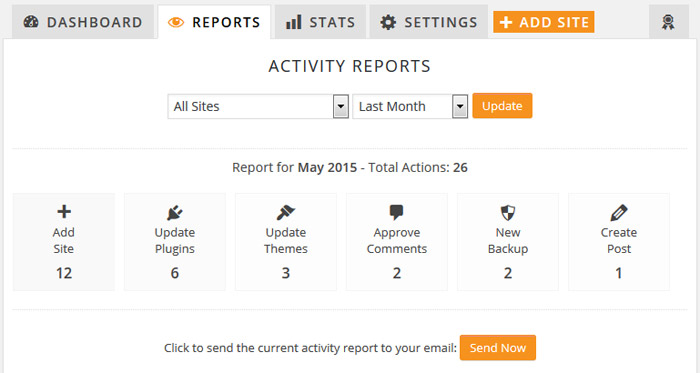Click the Dashboard gauge icon
Viewport: 700px width, 373px height.
(x=31, y=22)
